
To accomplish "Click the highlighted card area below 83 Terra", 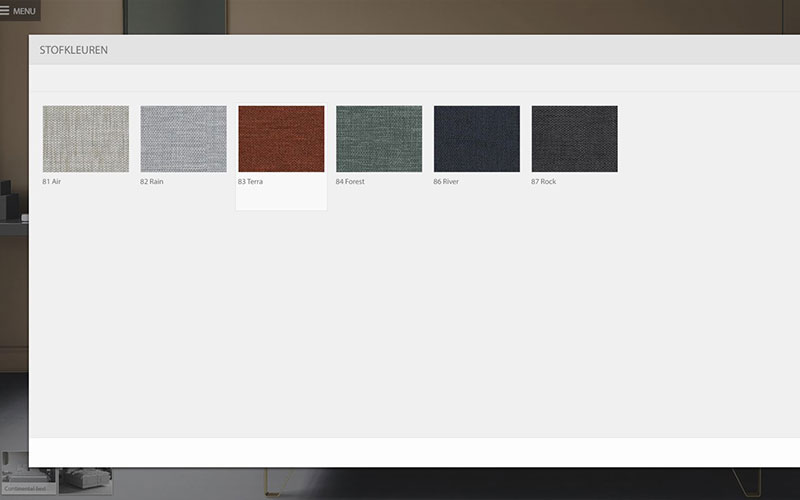I will pos(281,199).
